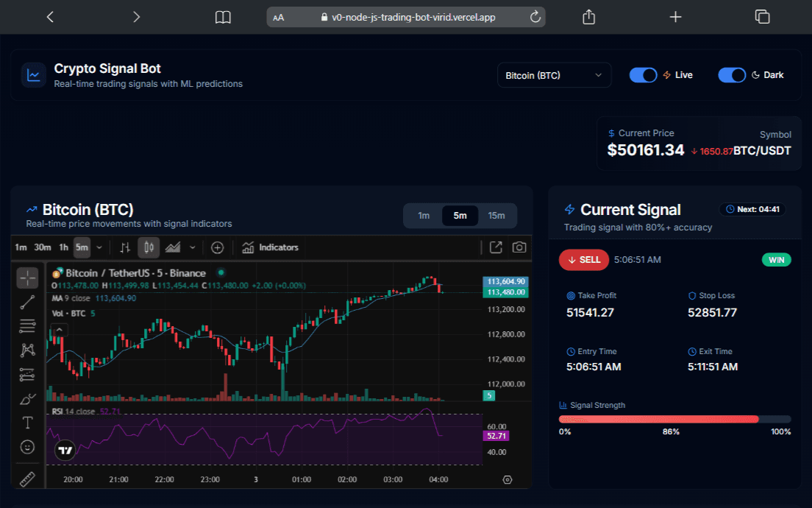Click the Stop Loss value 52851.77

[x=712, y=313]
